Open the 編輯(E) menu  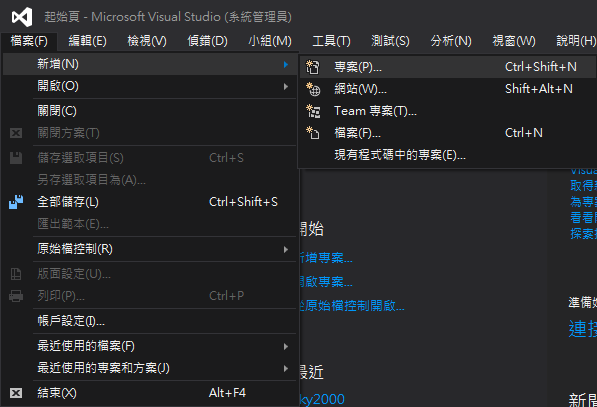point(88,41)
